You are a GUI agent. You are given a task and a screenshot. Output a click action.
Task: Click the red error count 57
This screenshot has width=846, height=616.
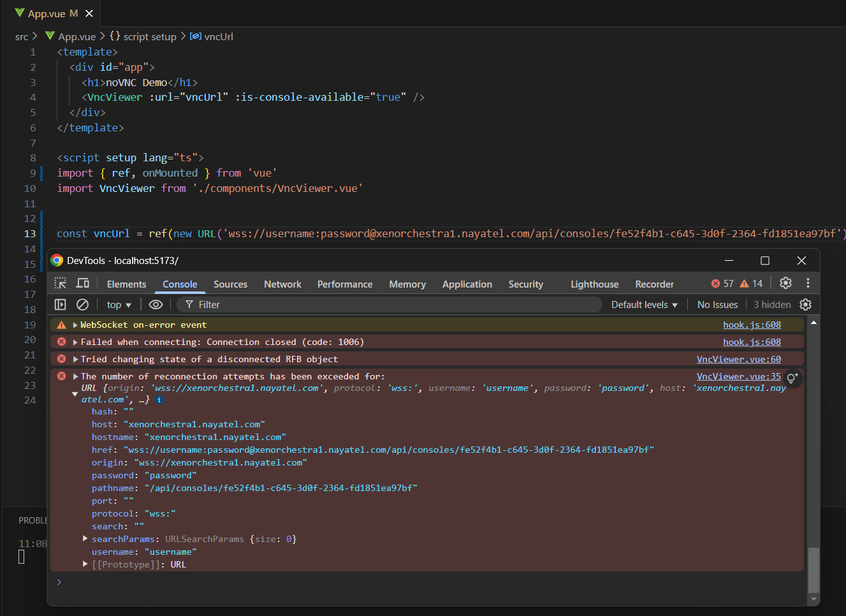coord(722,284)
